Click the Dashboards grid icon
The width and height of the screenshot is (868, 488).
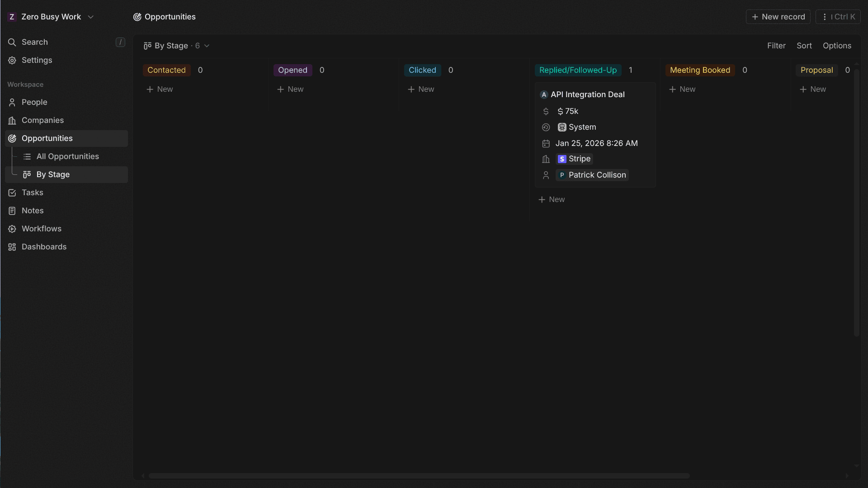12,247
